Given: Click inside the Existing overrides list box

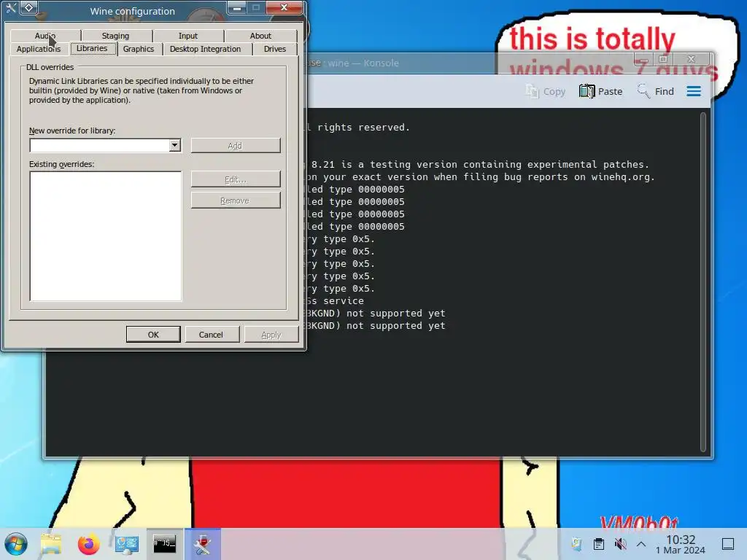Looking at the screenshot, I should pos(105,236).
